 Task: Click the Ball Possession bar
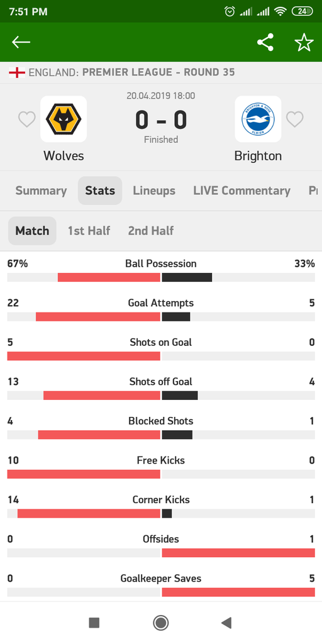coord(161,277)
